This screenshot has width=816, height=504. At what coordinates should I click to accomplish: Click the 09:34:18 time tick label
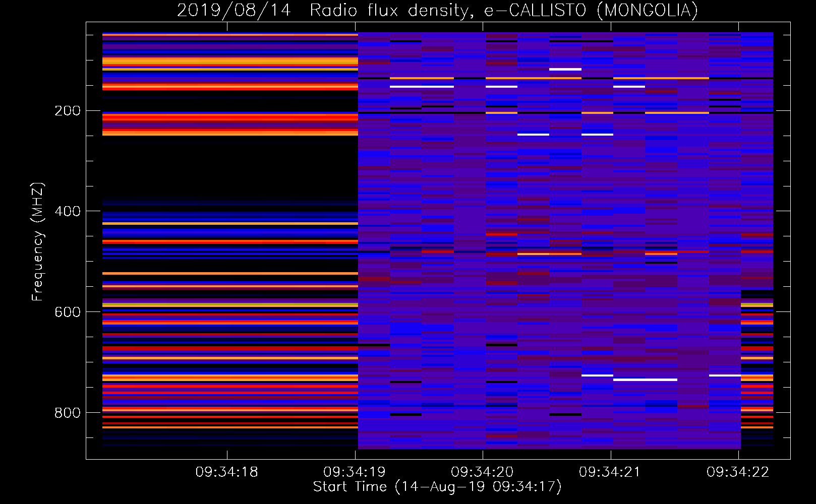[227, 472]
